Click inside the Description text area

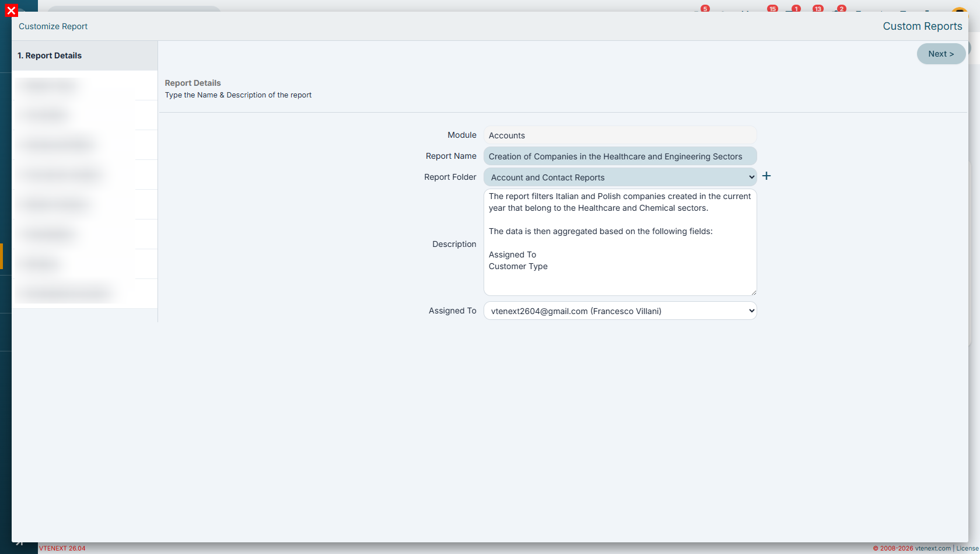tap(620, 242)
